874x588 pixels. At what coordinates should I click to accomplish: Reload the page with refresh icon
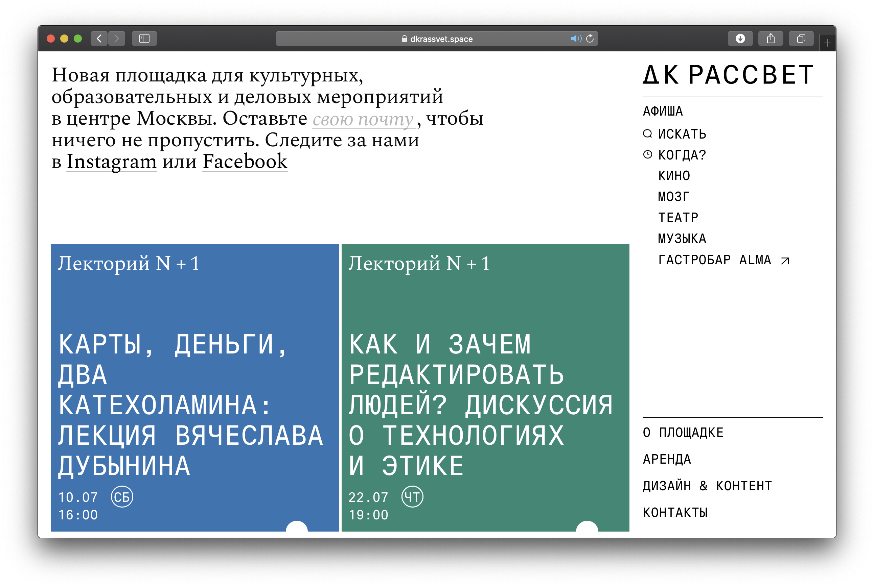(x=590, y=39)
